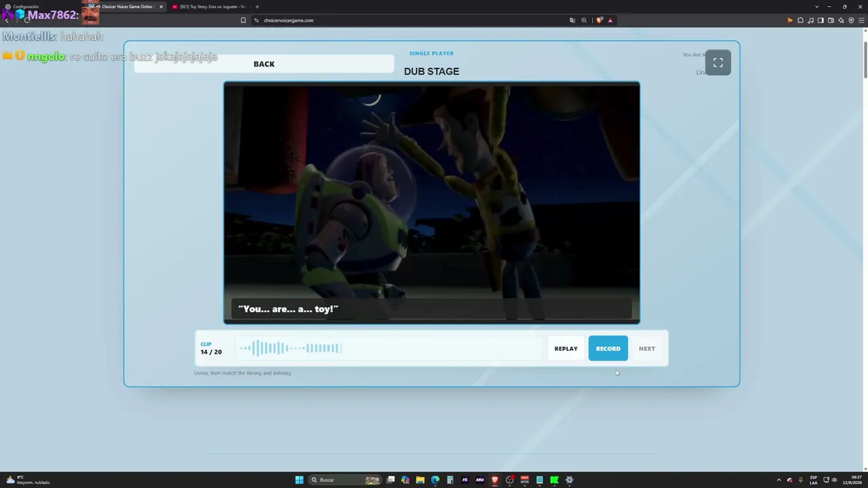Click the hint "Listen, then match the timing and delivery."
The height and width of the screenshot is (488, 868).
coord(243,373)
